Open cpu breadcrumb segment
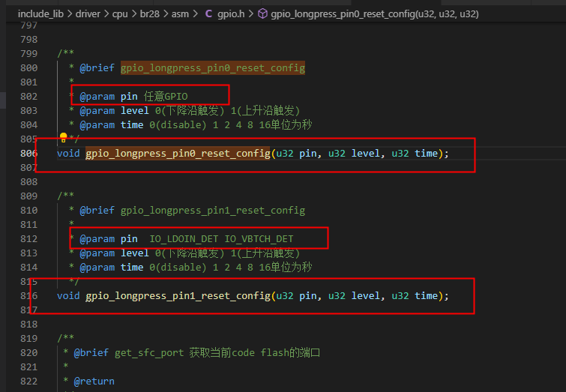Screen dimensions: 566x392 click(120, 14)
